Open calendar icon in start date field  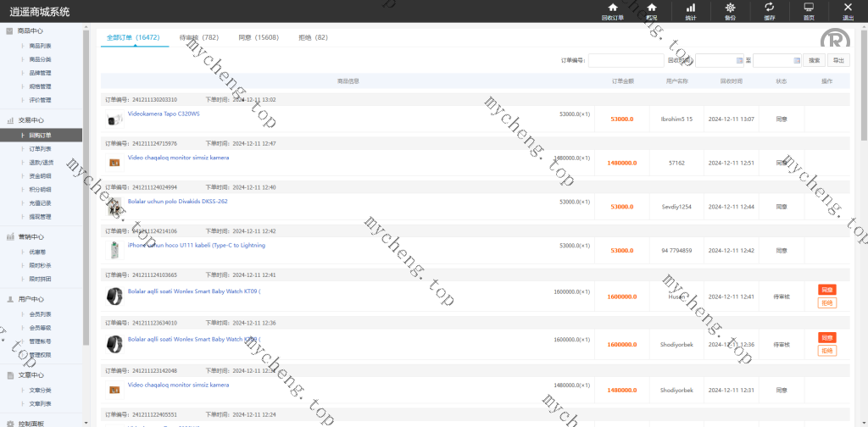coord(737,60)
